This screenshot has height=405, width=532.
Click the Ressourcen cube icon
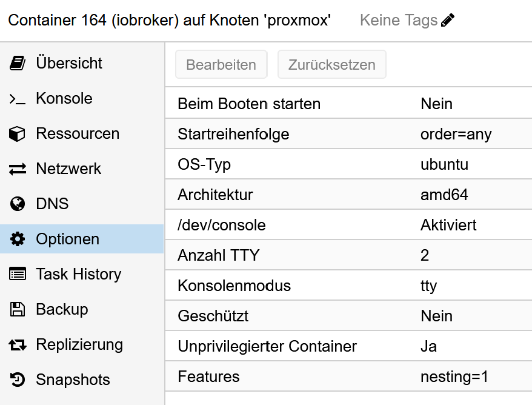[x=18, y=134]
